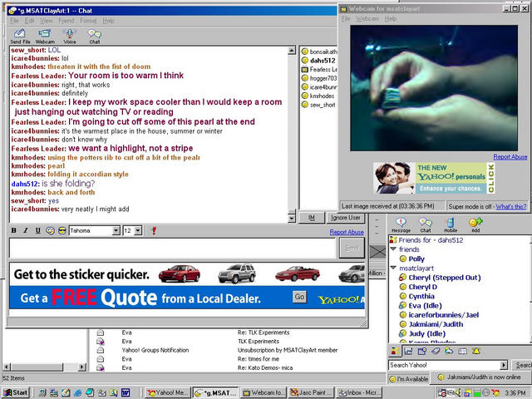532x399 pixels.
Task: Click the What's this? link
Action: 511,206
